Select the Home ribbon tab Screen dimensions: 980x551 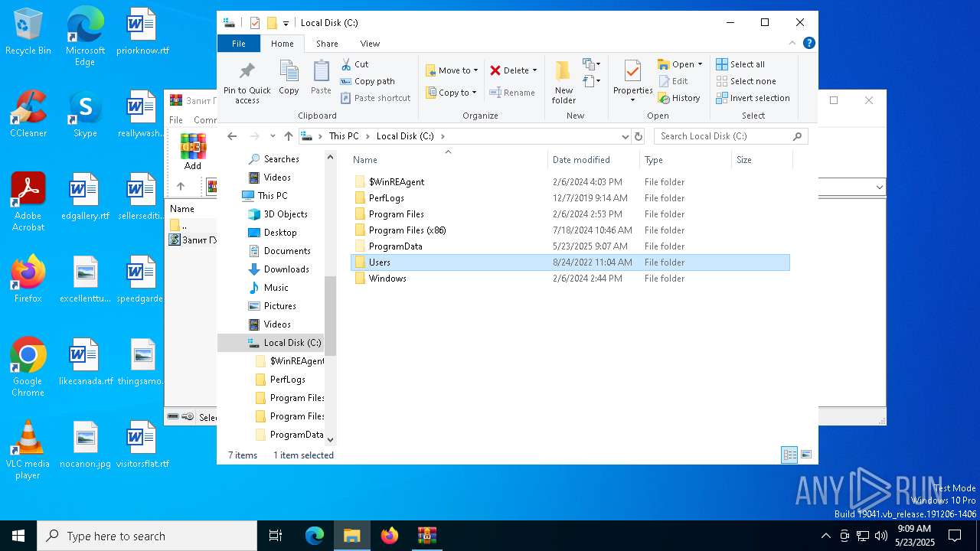(x=282, y=44)
